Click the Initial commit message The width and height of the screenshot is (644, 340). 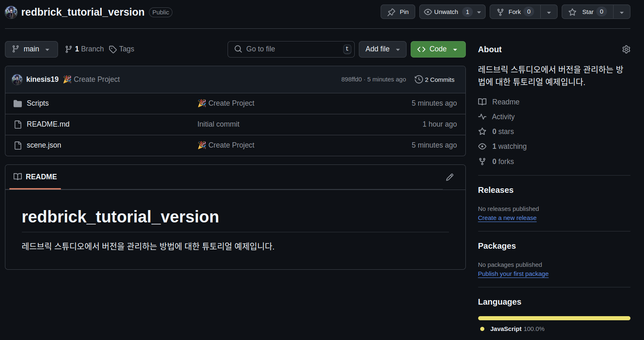click(218, 124)
